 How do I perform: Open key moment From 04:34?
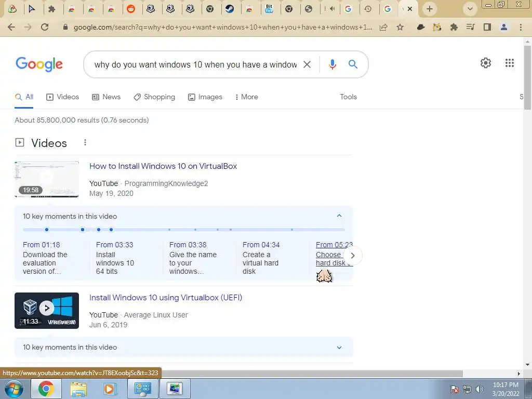point(261,258)
